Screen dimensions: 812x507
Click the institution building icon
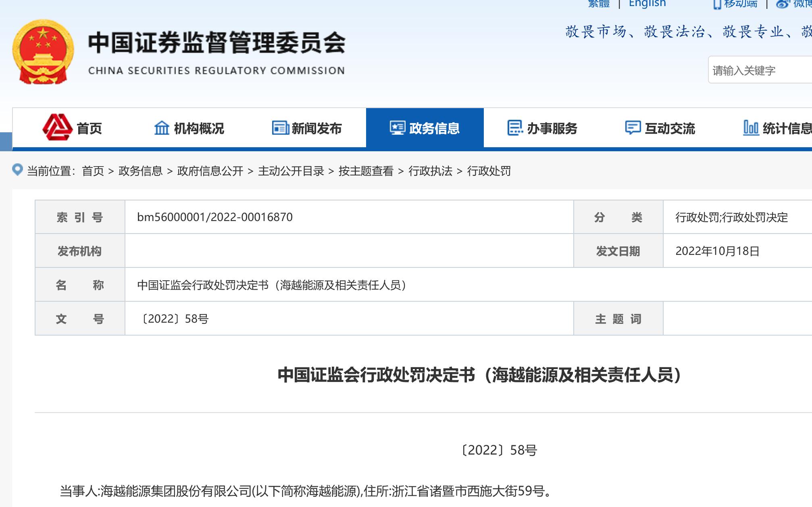click(162, 128)
